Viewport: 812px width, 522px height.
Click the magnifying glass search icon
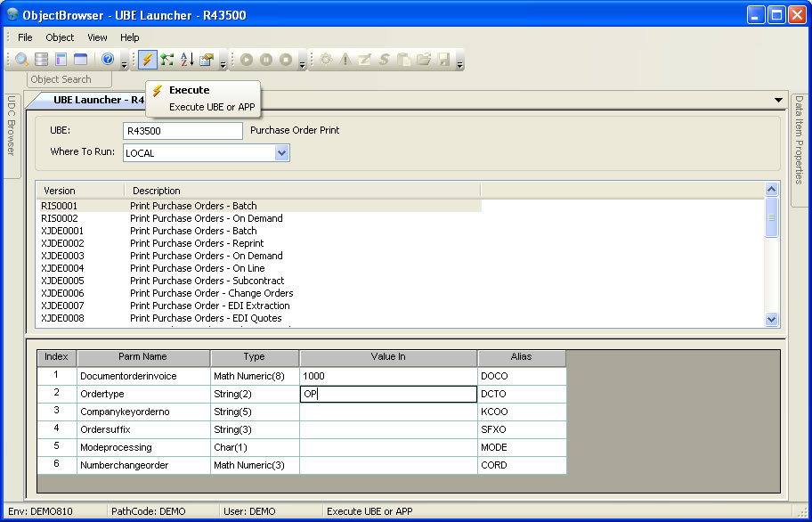point(22,60)
